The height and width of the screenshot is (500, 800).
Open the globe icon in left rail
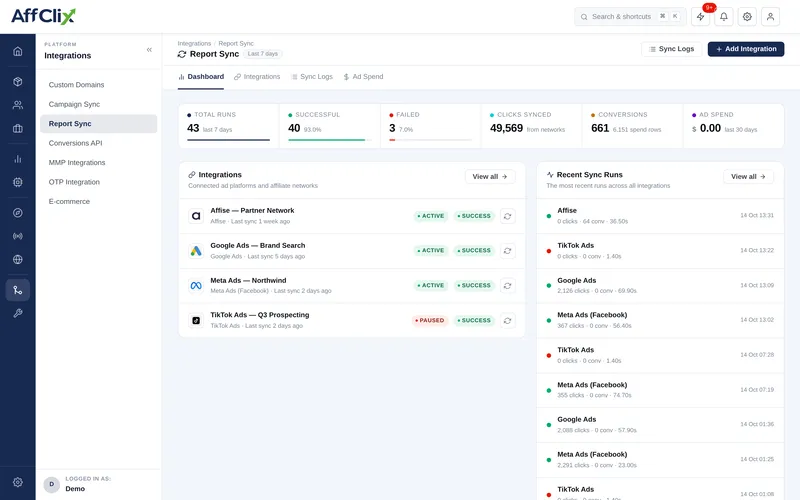17,259
